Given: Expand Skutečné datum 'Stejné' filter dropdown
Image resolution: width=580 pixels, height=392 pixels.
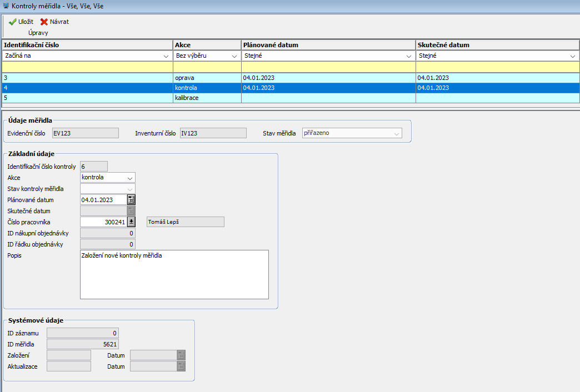Looking at the screenshot, I should pos(573,56).
